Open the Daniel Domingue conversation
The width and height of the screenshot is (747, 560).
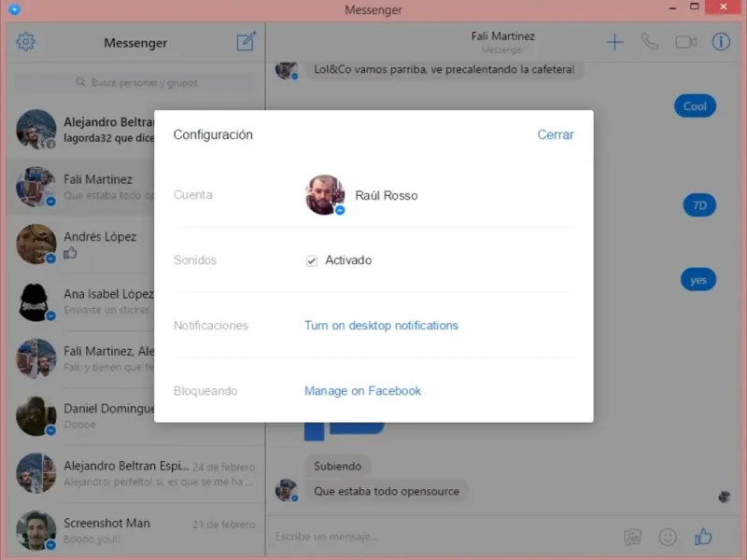(80, 415)
